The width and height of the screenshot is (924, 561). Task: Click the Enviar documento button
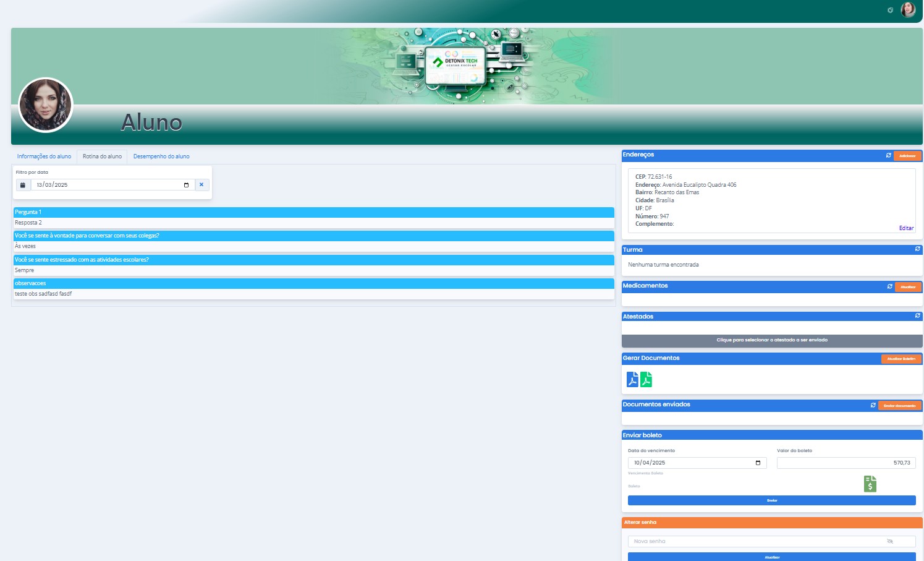900,406
